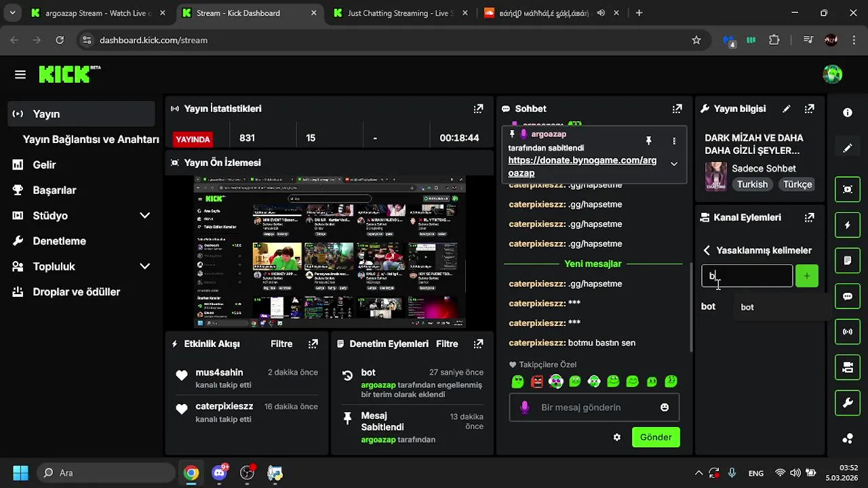Jump to Yeni mesajlar divider in chat
Viewport: 868px width, 488px height.
[593, 264]
